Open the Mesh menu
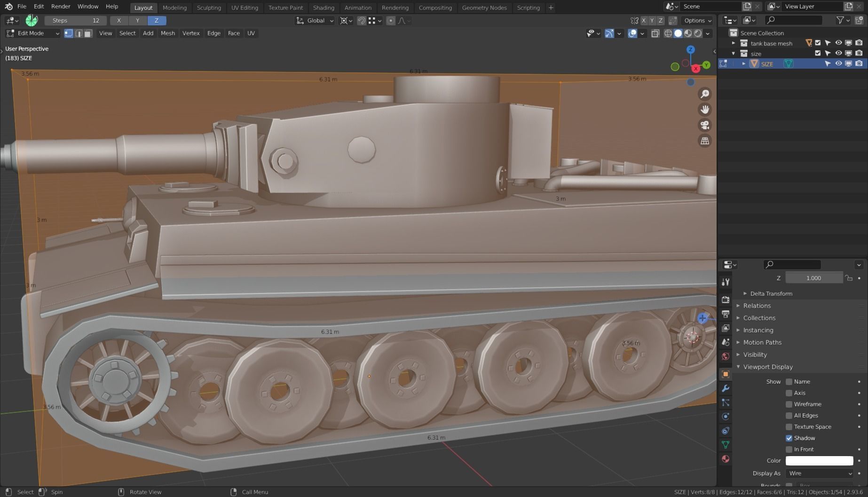The image size is (868, 497). pyautogui.click(x=168, y=33)
